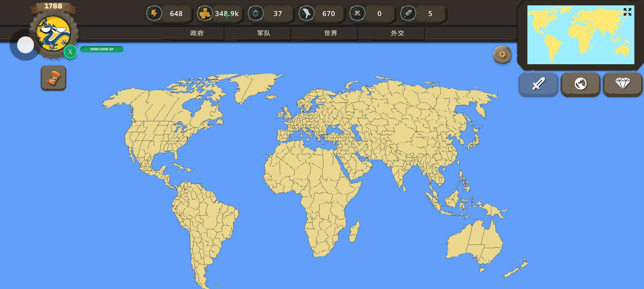
Task: Open the gear settings button
Action: click(502, 55)
